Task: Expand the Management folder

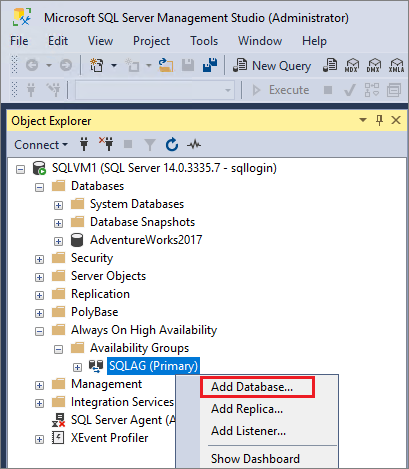Action: 39,385
